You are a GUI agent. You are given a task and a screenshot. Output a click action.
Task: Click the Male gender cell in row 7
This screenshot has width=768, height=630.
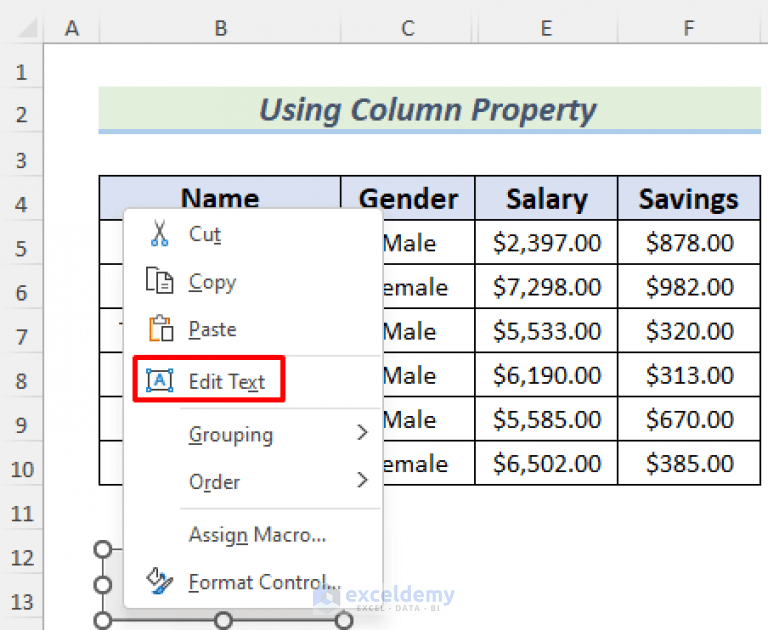click(x=428, y=331)
